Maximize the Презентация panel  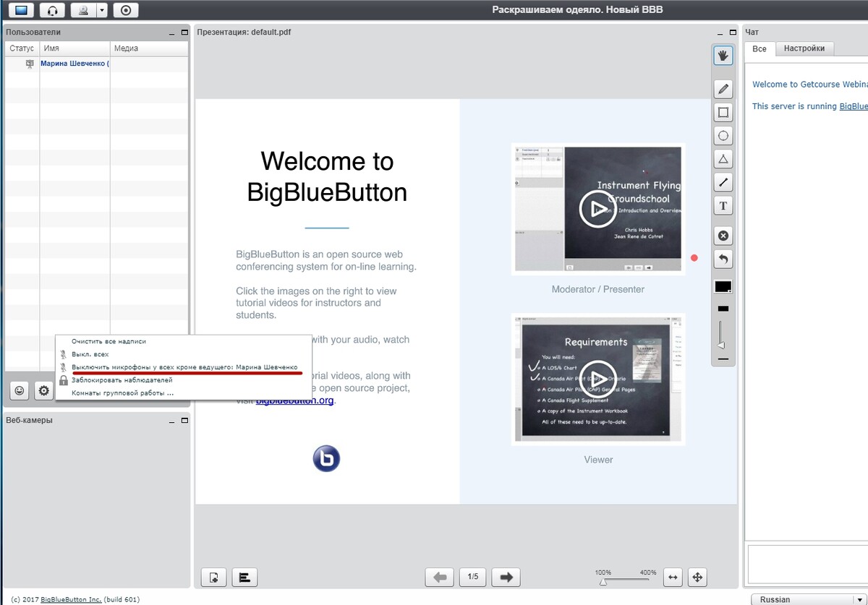tap(731, 33)
